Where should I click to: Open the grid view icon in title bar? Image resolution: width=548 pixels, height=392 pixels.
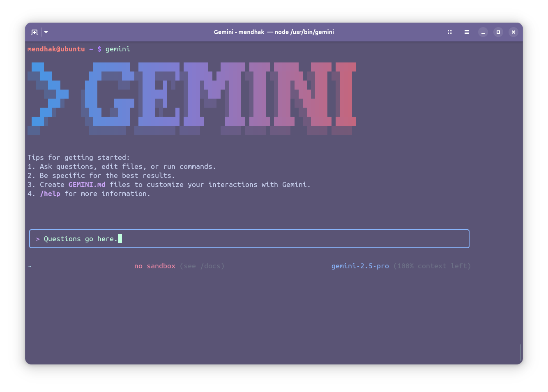click(450, 32)
